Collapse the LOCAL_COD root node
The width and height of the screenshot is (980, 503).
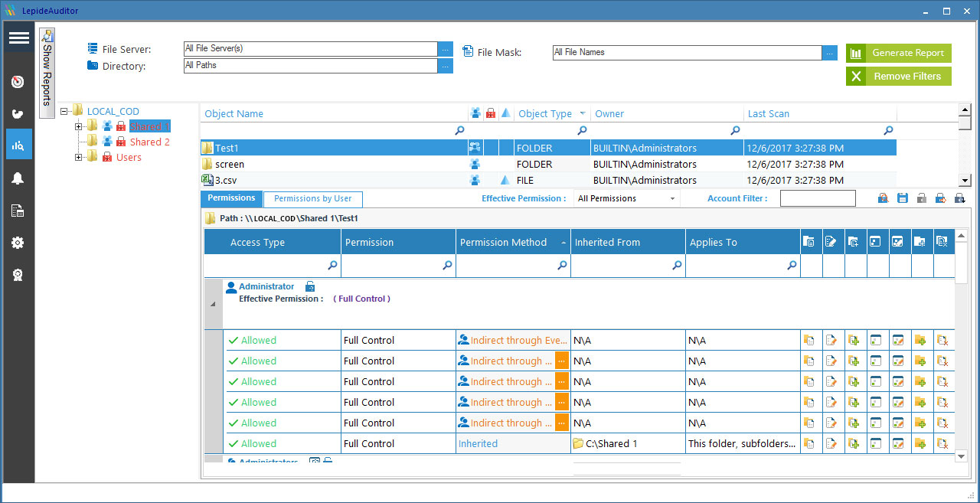(x=64, y=112)
